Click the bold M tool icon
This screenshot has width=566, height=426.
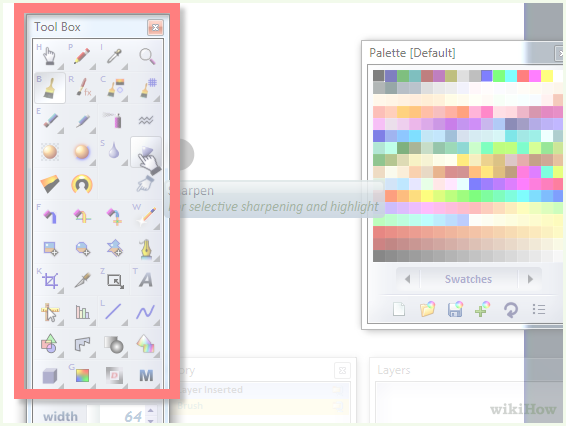click(x=146, y=375)
